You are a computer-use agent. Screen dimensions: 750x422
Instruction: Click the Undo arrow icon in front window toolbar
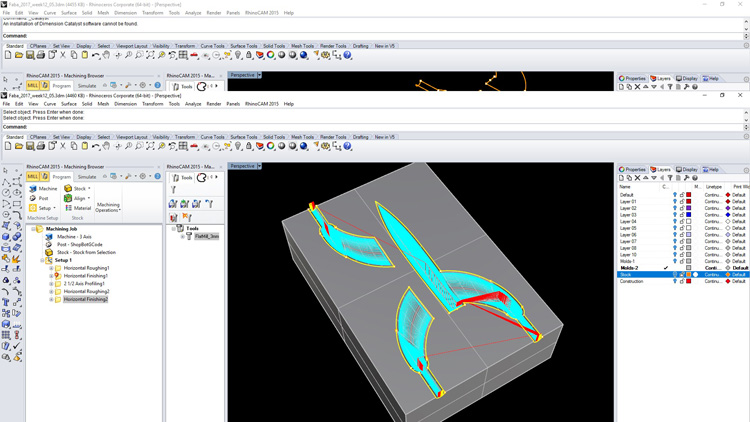[x=96, y=146]
